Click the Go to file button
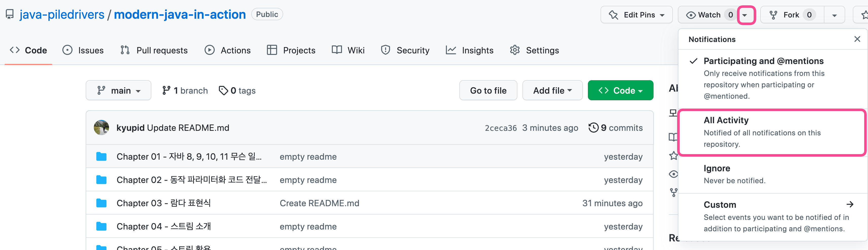Image resolution: width=868 pixels, height=250 pixels. point(488,90)
